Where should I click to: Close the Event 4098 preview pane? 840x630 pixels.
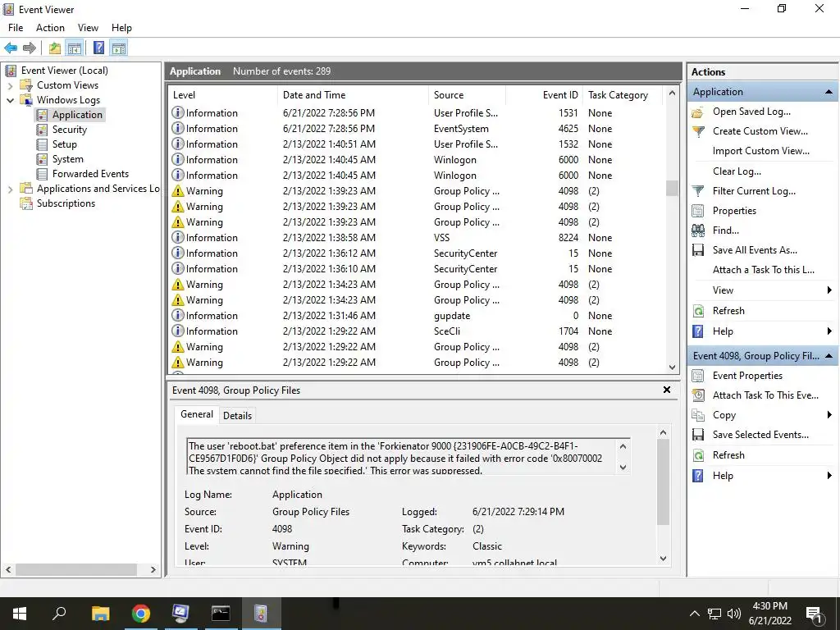coord(666,390)
